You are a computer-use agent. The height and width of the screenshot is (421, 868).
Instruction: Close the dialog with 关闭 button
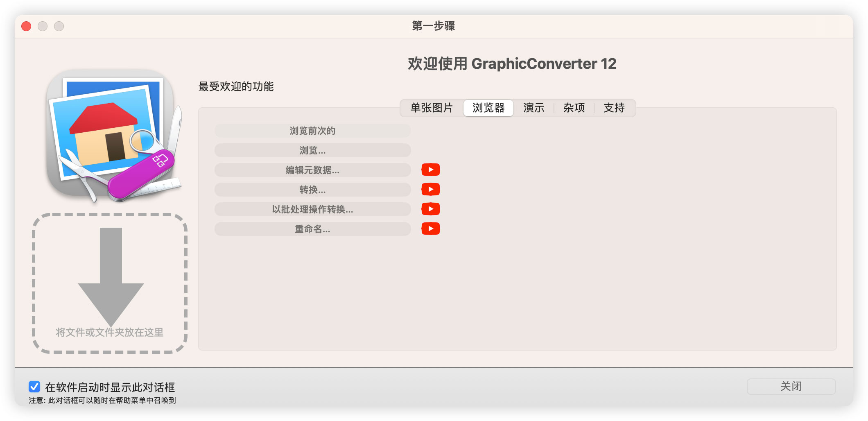click(x=791, y=386)
